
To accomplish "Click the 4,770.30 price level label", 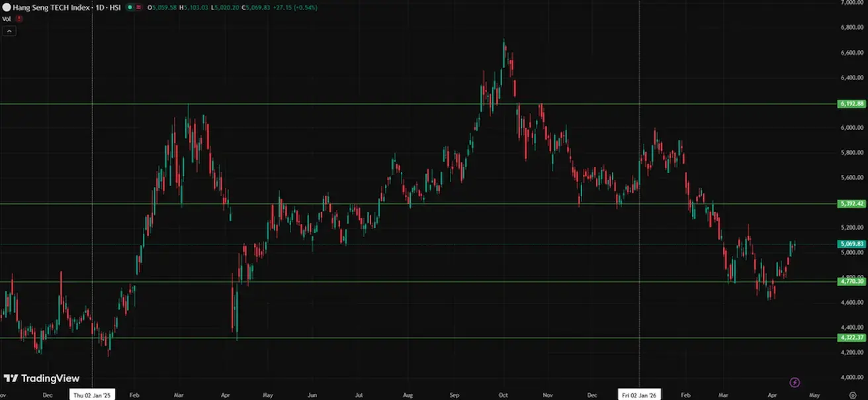I will pyautogui.click(x=851, y=281).
